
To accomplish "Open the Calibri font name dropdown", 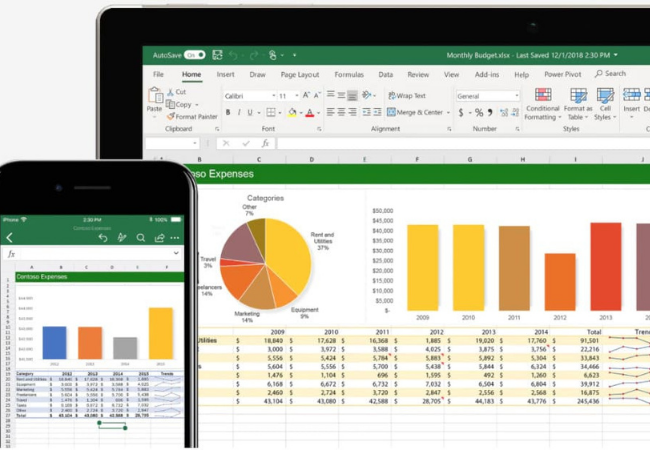I will (x=247, y=96).
